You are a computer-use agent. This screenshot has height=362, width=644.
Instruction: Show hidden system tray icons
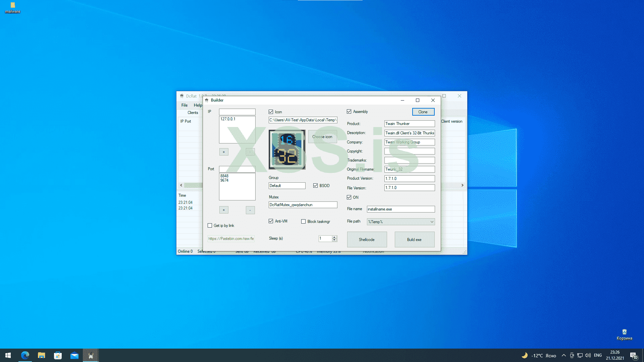click(564, 355)
